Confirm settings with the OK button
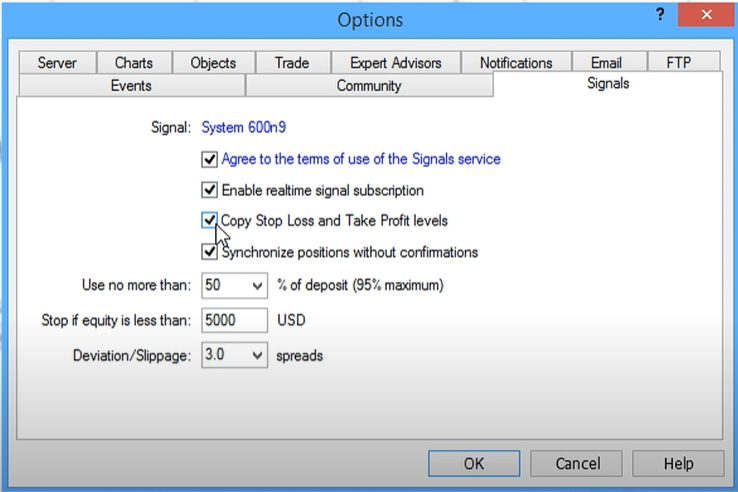 [x=474, y=464]
